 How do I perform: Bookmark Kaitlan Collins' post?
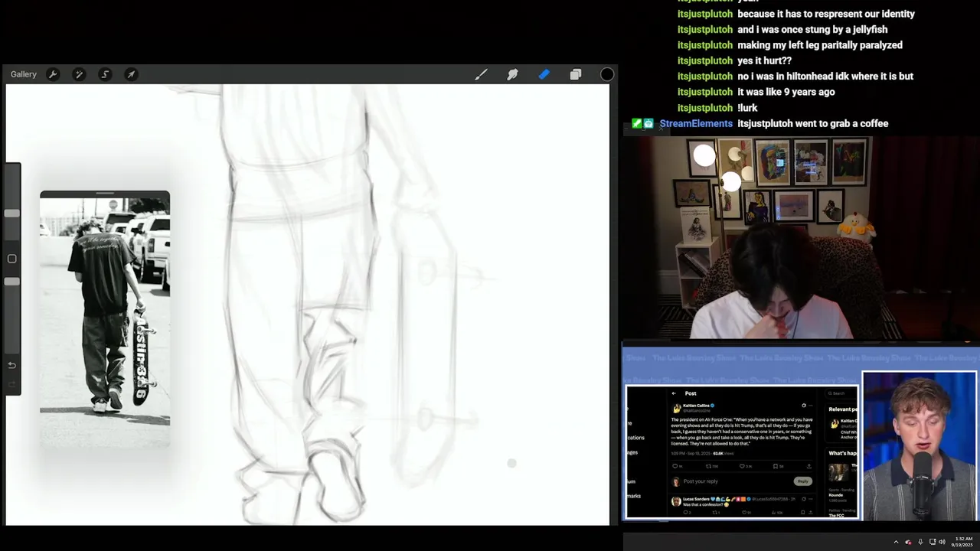(x=776, y=466)
